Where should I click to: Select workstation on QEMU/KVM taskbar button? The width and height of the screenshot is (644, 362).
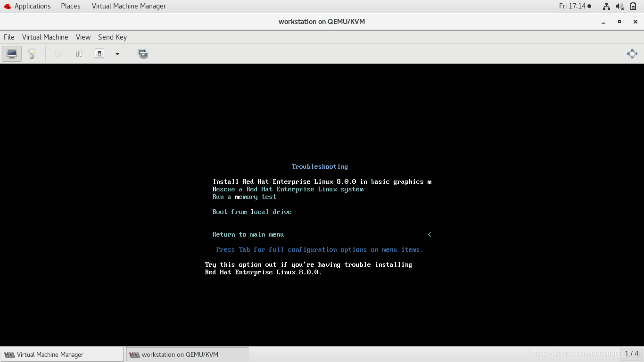(187, 354)
